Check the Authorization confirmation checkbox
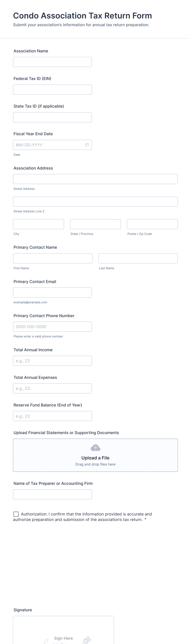Image resolution: width=189 pixels, height=644 pixels. [x=16, y=514]
